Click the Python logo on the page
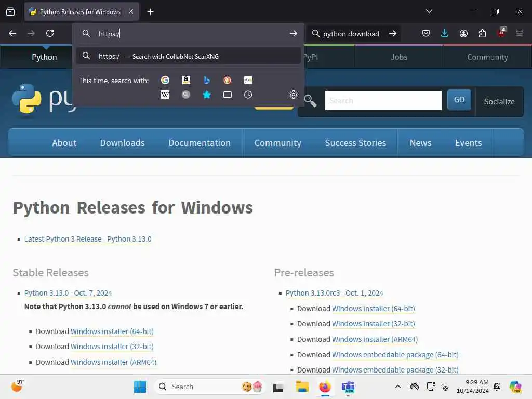The width and height of the screenshot is (532, 399). [44, 99]
